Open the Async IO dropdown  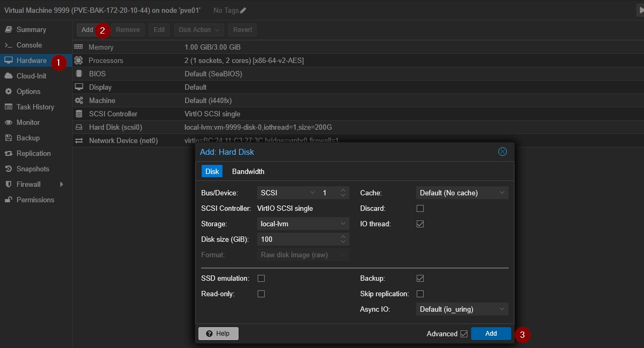[462, 310]
